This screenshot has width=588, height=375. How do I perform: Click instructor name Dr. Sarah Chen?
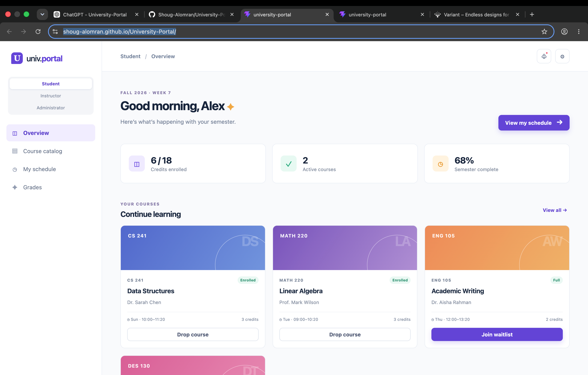tap(144, 302)
